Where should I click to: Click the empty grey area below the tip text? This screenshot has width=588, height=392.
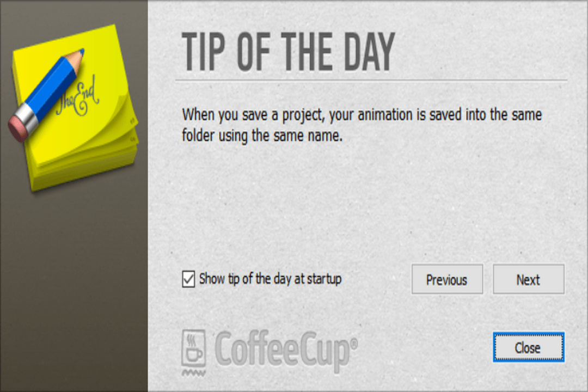click(x=359, y=207)
